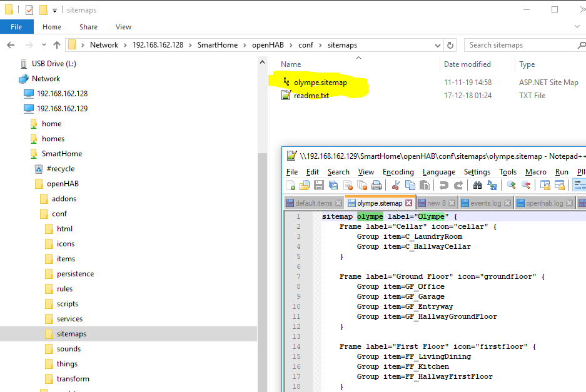Open the File tab in Explorer ribbon

16,27
